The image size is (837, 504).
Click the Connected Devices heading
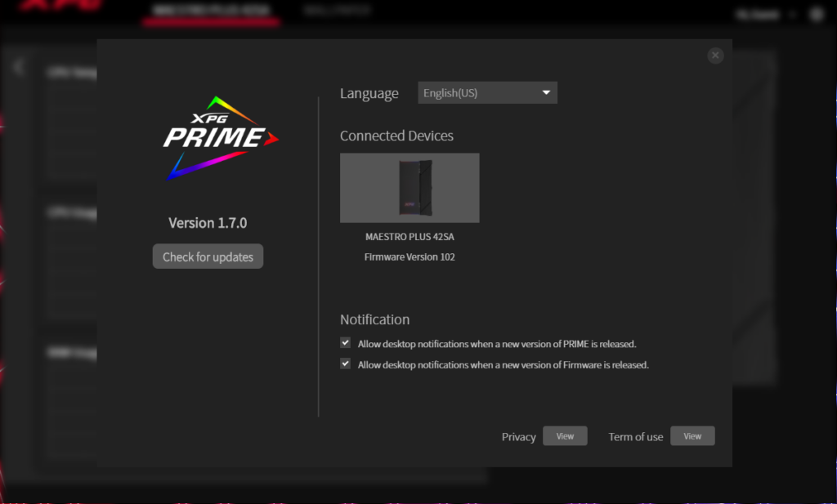click(x=396, y=136)
